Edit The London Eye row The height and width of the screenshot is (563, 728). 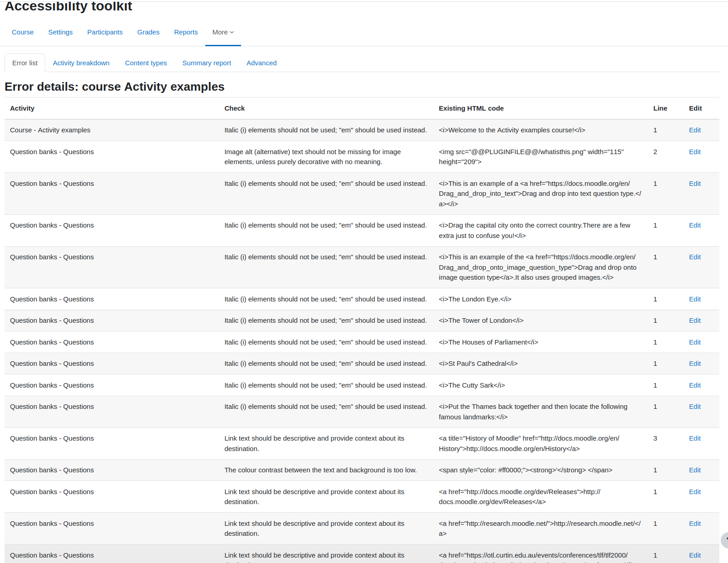coord(694,299)
